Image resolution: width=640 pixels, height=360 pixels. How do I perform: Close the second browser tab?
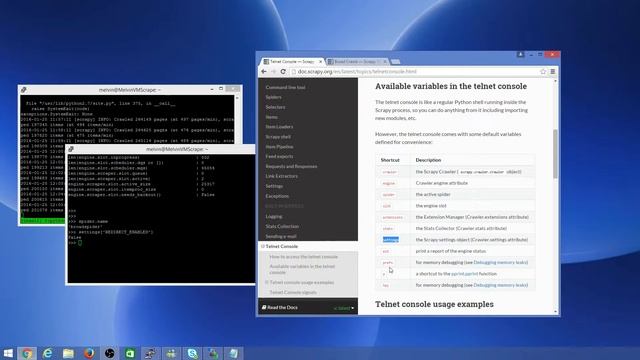[385, 62]
